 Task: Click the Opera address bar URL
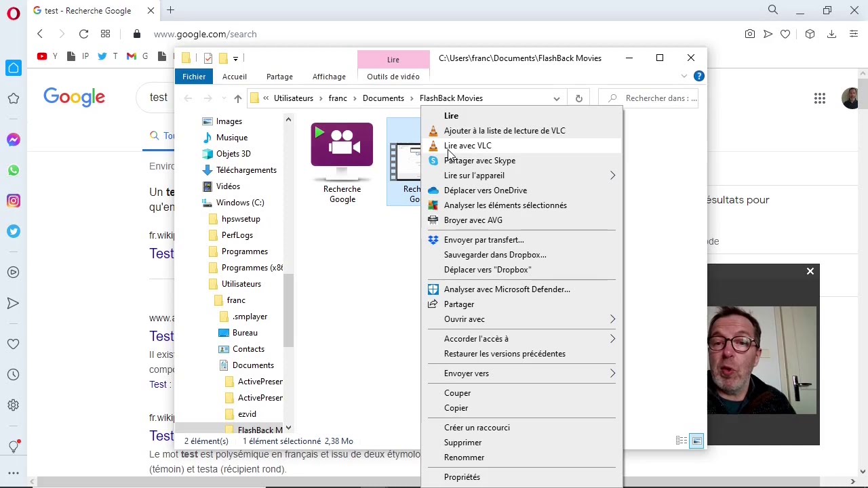coord(205,34)
